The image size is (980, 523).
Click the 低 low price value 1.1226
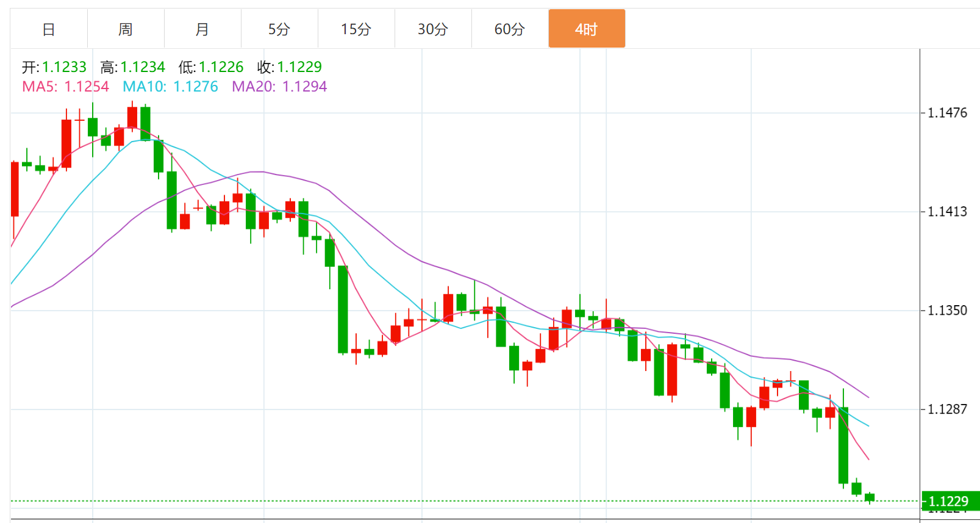(x=221, y=67)
